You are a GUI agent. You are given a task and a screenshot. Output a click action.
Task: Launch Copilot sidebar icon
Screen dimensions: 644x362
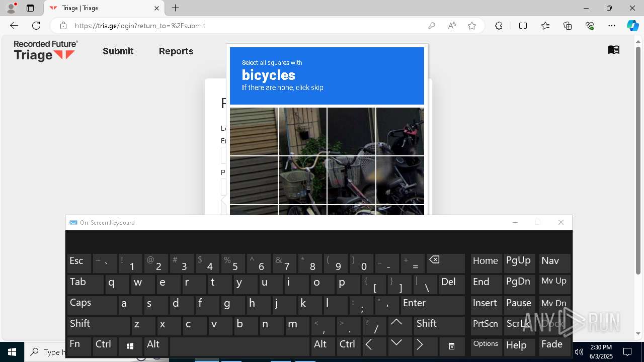632,26
